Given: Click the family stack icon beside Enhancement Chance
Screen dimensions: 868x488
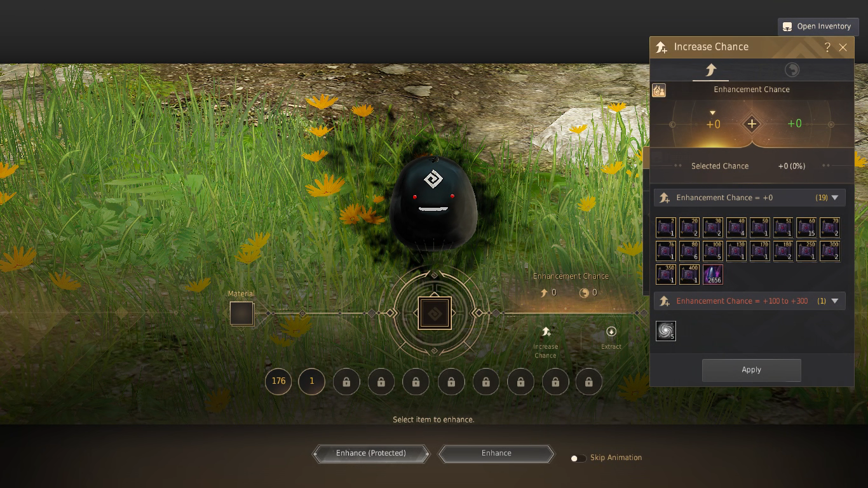Looking at the screenshot, I should (x=659, y=90).
